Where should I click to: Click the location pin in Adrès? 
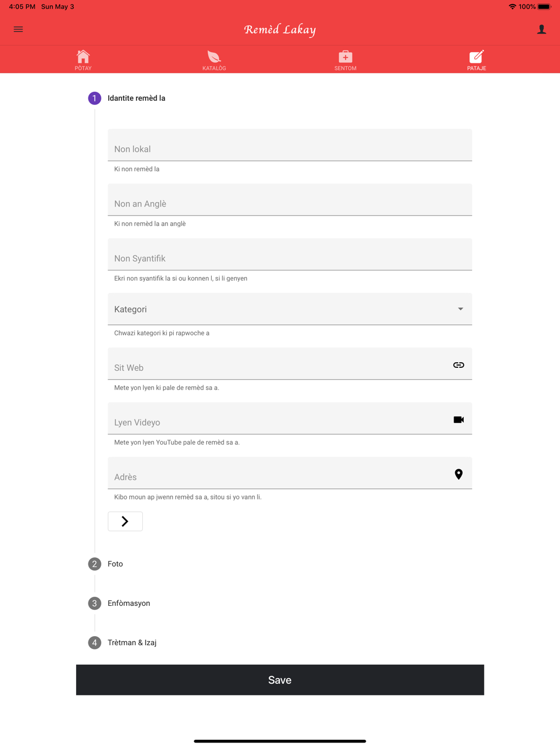(x=459, y=474)
